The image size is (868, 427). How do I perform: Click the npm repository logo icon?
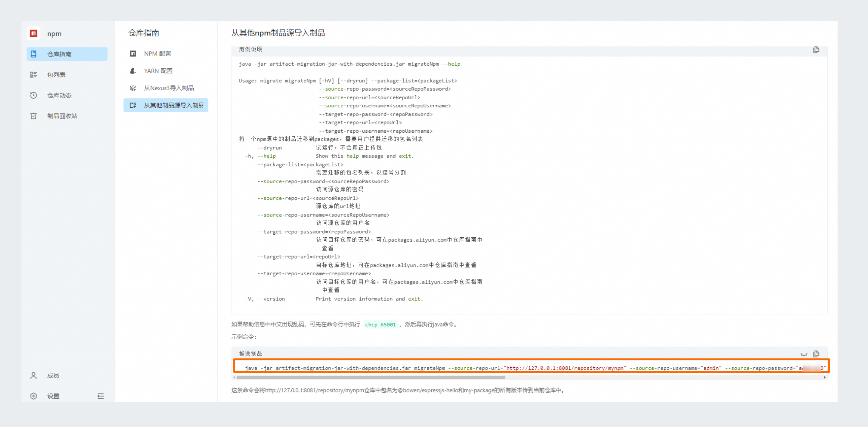(33, 33)
